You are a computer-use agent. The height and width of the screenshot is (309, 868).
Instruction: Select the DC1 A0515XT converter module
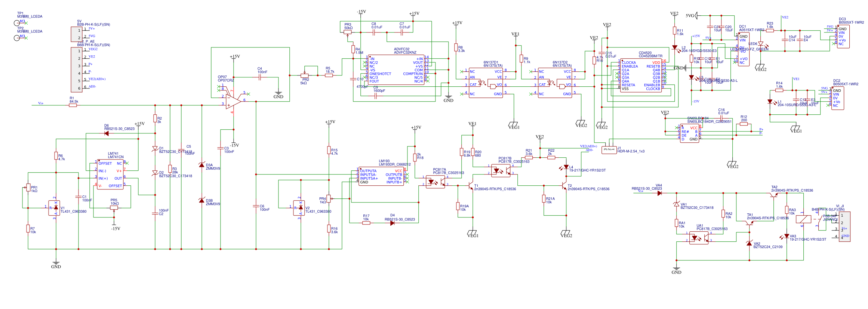(x=744, y=49)
